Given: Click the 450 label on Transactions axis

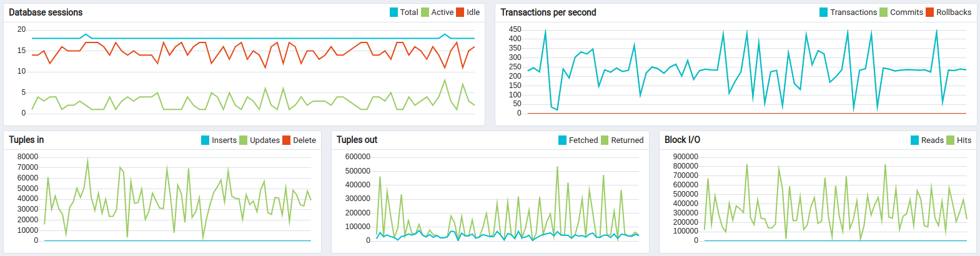Looking at the screenshot, I should (515, 29).
